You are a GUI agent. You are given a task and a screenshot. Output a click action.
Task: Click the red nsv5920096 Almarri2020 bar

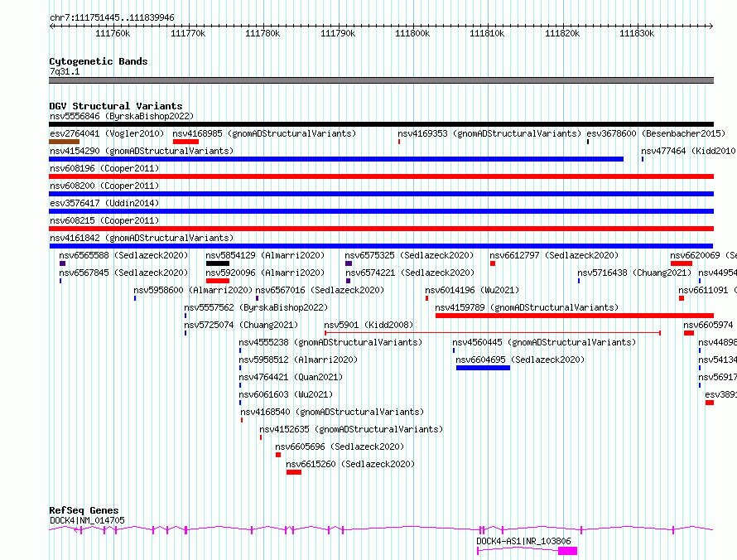click(x=218, y=281)
